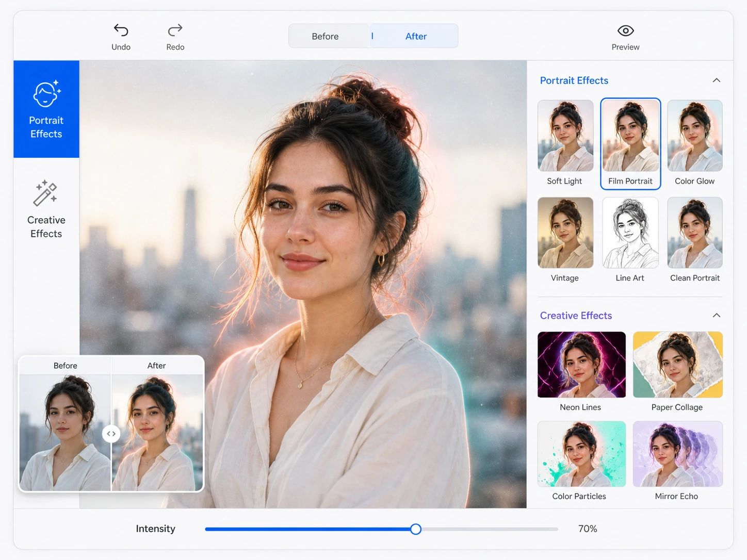This screenshot has width=747, height=560.
Task: Choose the Neon Lines creative effect
Action: 581,372
